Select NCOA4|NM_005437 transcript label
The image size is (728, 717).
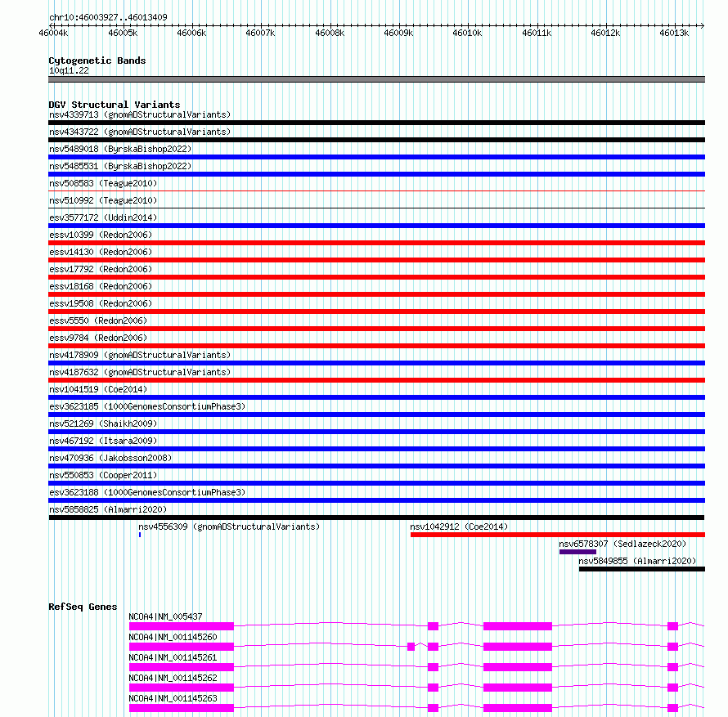[x=165, y=616]
